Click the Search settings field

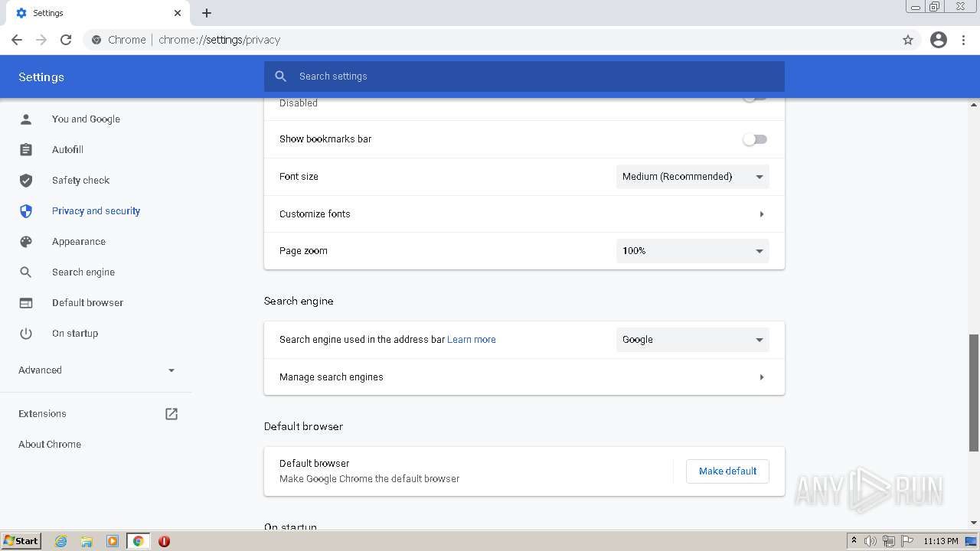point(524,77)
